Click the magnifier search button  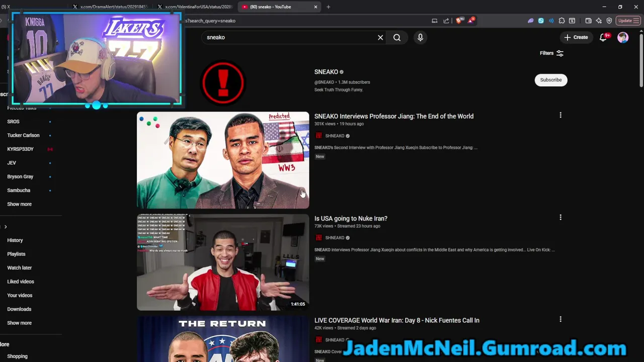pos(397,37)
